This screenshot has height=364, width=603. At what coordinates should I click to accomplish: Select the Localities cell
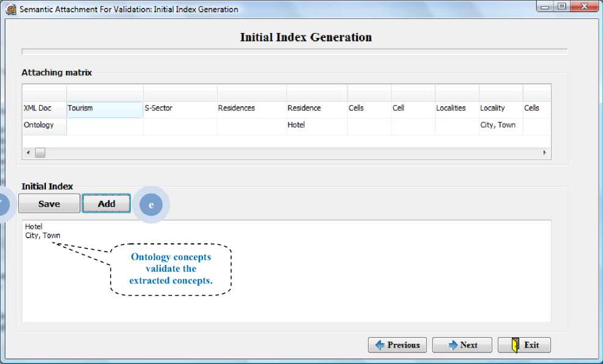(457, 109)
